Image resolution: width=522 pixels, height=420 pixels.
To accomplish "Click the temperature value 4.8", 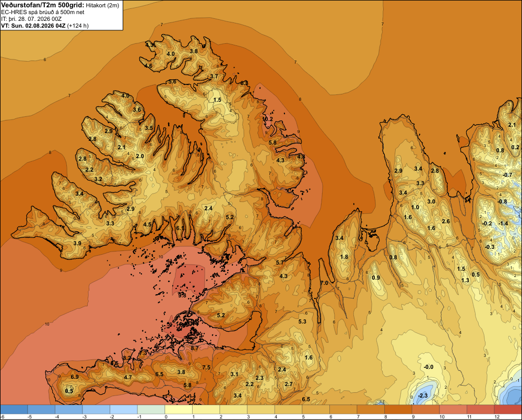I will tap(301, 157).
